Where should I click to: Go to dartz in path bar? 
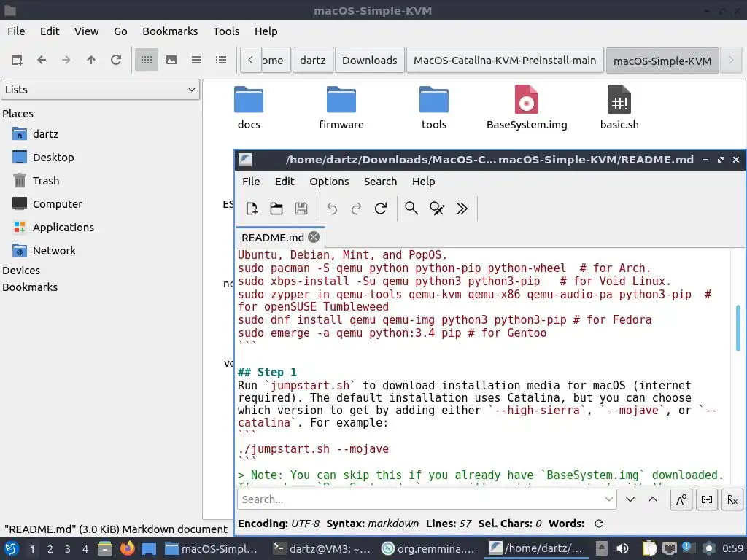[x=312, y=61]
